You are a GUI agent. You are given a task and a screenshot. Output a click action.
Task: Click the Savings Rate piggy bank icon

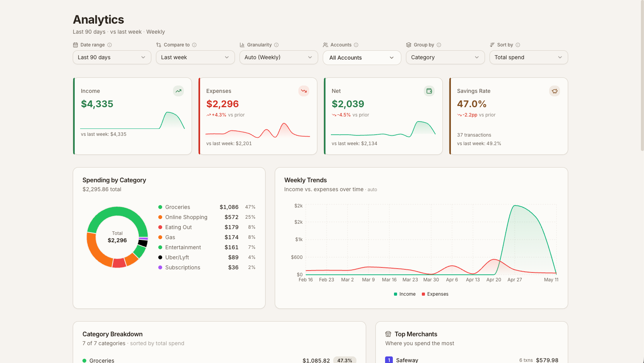555,91
